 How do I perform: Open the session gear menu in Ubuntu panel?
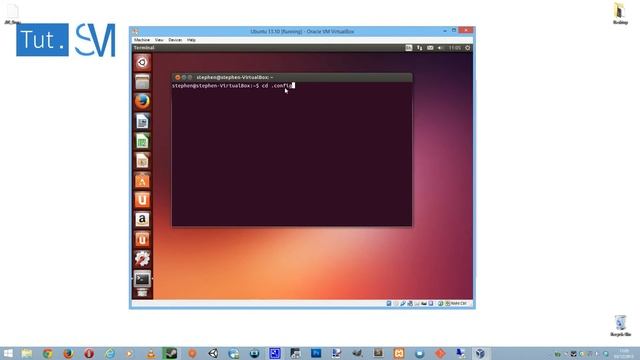tap(468, 48)
